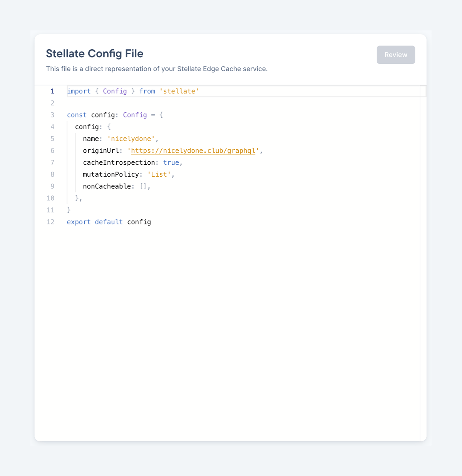Image resolution: width=462 pixels, height=476 pixels.
Task: Click line number 1 in the gutter
Action: coord(52,91)
